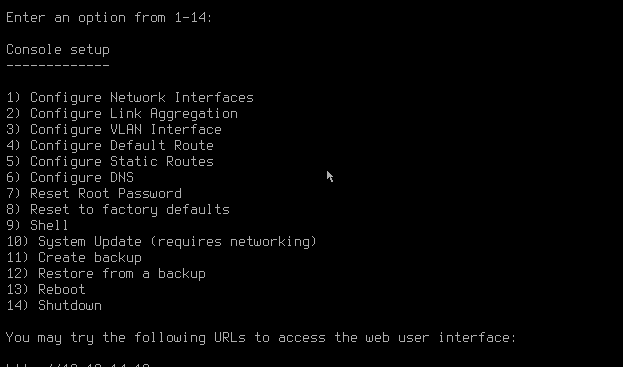Click the Shell menu option
The width and height of the screenshot is (623, 367).
(x=37, y=226)
